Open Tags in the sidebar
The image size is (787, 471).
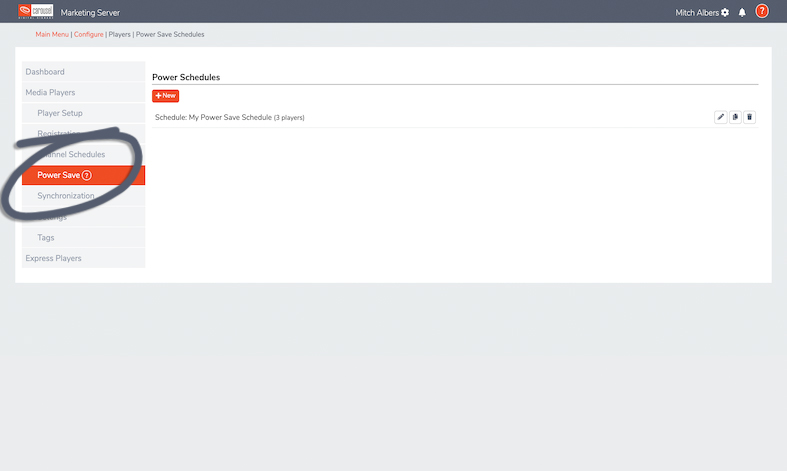coord(83,238)
